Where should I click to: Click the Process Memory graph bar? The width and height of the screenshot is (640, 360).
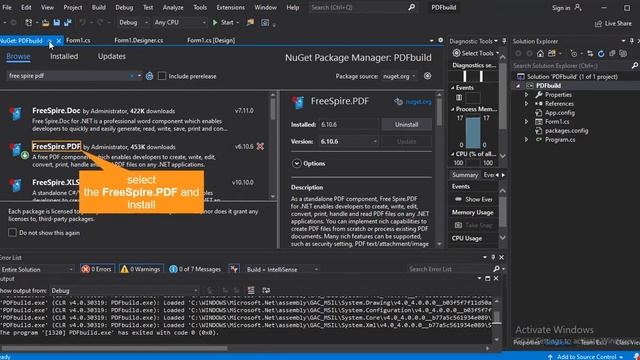click(473, 133)
